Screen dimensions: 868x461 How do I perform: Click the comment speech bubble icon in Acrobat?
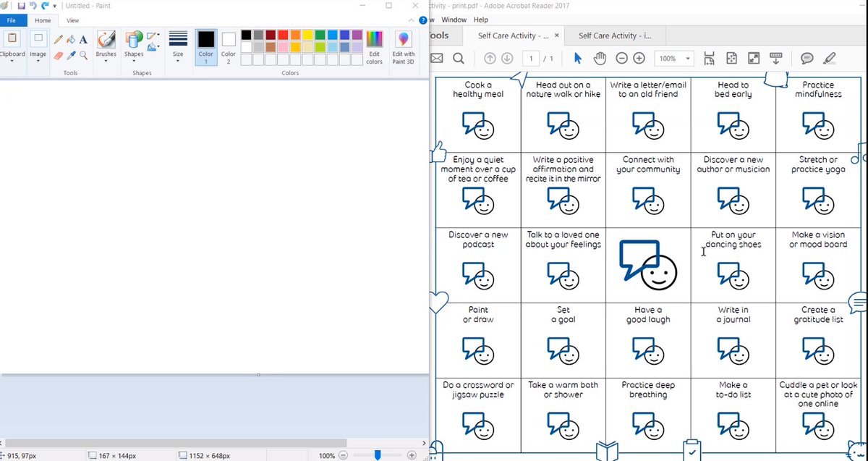click(807, 59)
